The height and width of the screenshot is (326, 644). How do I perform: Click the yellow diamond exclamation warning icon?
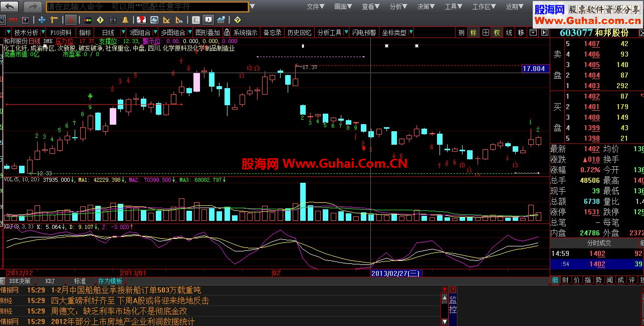(100, 20)
